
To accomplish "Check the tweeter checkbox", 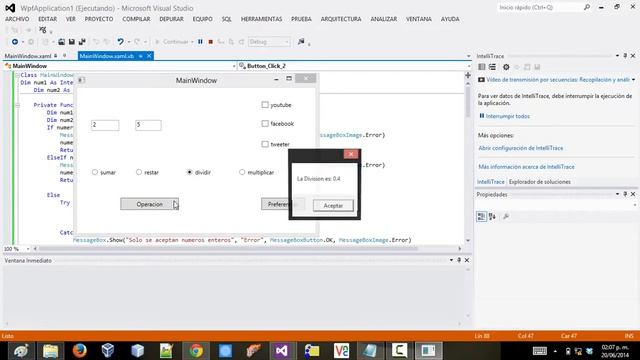I will tap(265, 144).
